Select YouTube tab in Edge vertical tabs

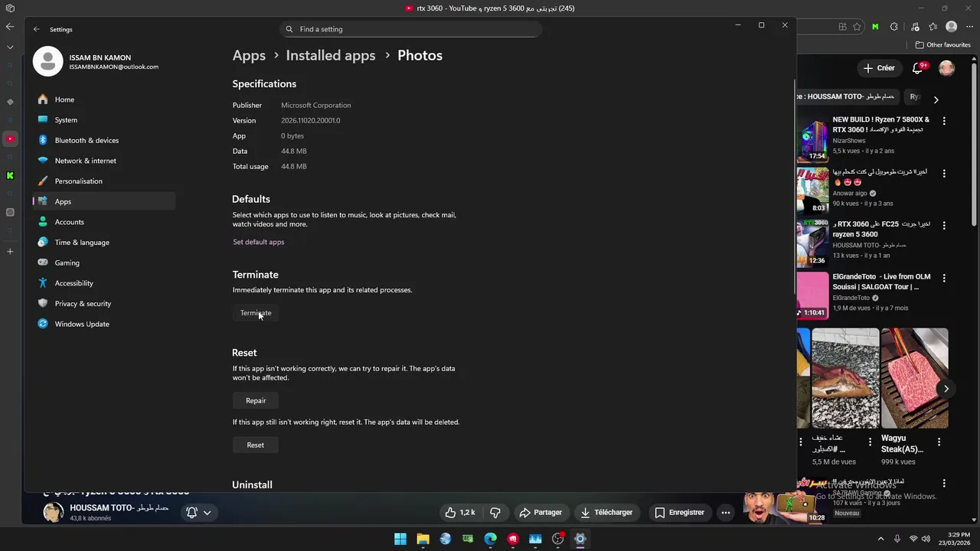pos(10,139)
